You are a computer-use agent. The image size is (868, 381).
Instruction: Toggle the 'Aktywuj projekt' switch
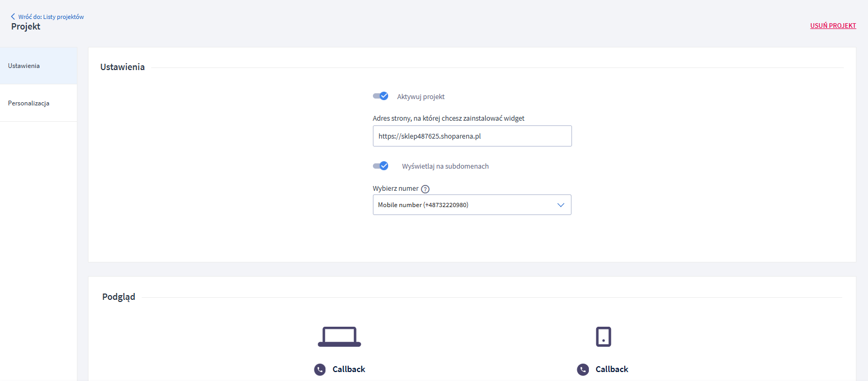380,96
